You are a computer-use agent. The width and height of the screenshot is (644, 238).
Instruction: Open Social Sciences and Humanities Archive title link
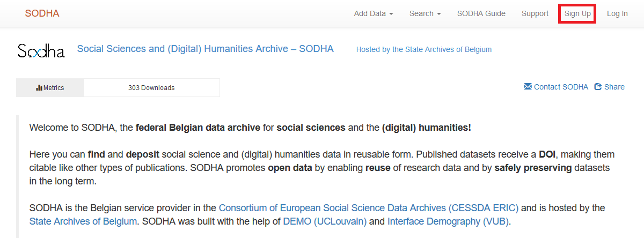(206, 49)
